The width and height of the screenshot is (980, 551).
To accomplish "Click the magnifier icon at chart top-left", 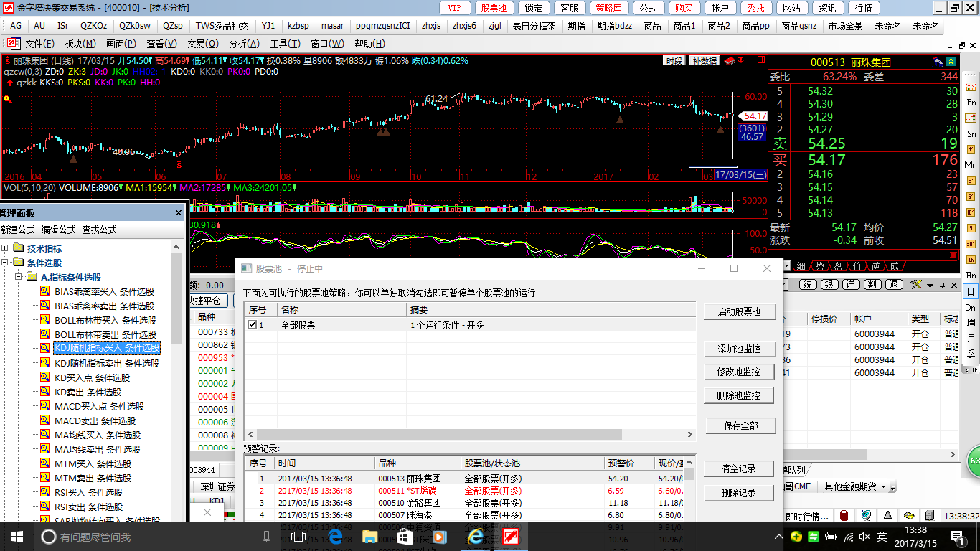I will click(x=7, y=100).
